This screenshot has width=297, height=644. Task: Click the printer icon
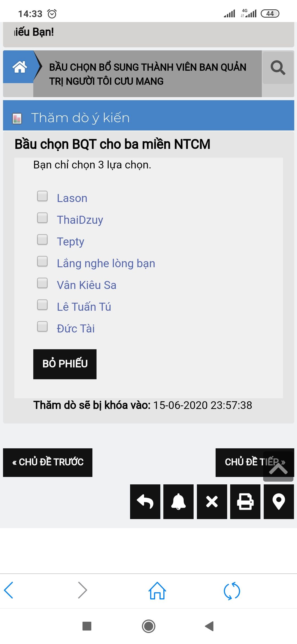(245, 501)
